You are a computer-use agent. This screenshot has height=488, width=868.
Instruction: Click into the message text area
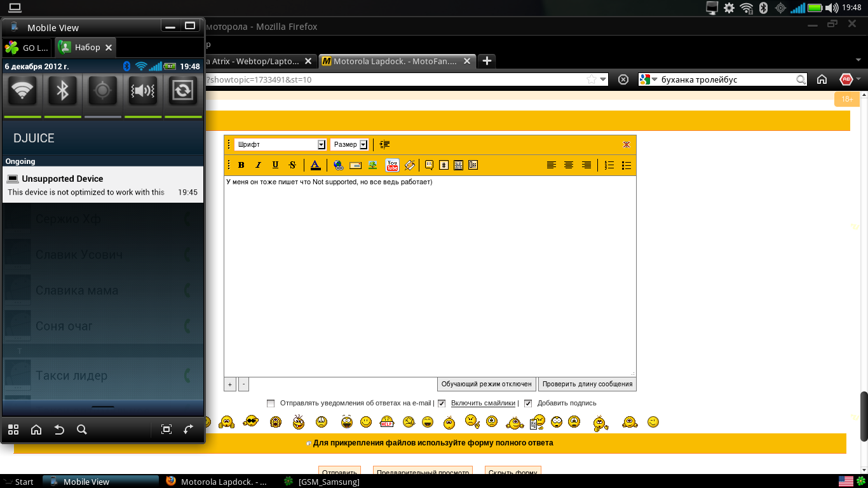click(x=430, y=275)
